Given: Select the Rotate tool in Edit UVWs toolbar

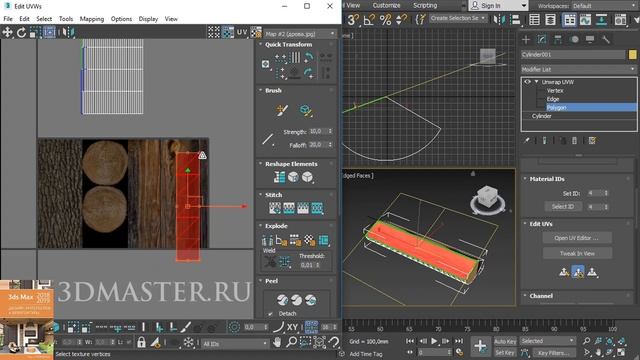Looking at the screenshot, I should [21, 32].
